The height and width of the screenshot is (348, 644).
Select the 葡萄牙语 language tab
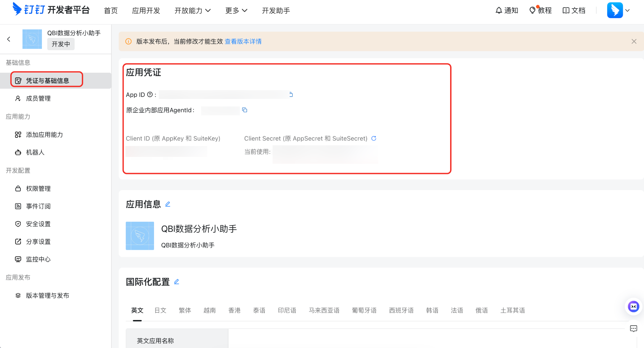[364, 310]
